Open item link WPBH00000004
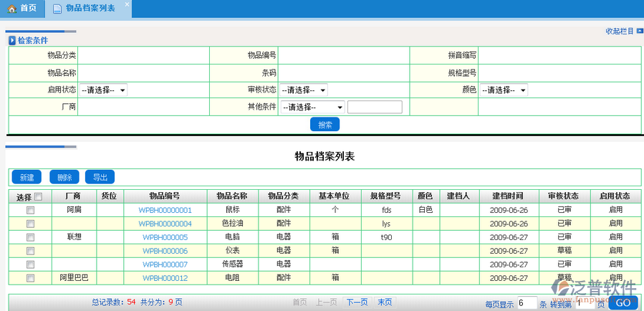Viewport: 644px width, 311px height. click(165, 224)
